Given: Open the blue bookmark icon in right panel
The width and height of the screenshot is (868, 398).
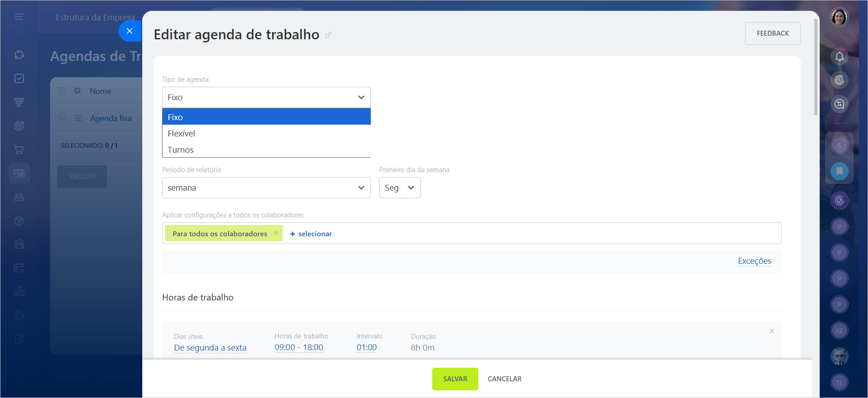Looking at the screenshot, I should [x=839, y=171].
